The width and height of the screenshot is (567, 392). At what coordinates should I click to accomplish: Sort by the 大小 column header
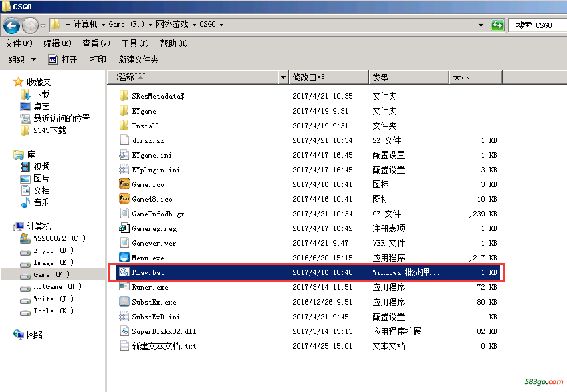coord(476,77)
